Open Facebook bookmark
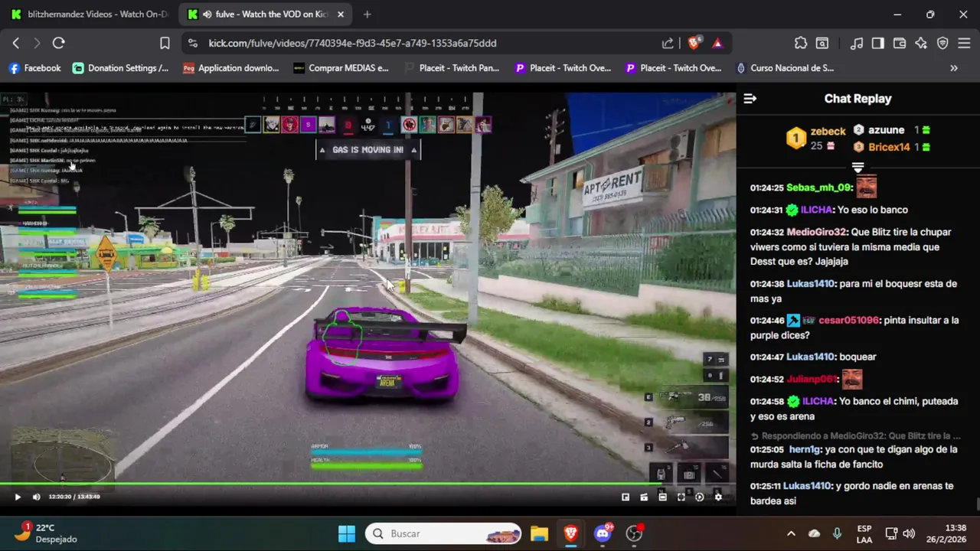The height and width of the screenshot is (551, 980). (x=34, y=68)
